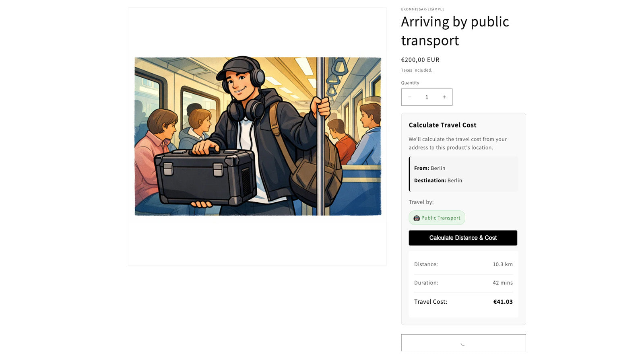Increase quantity with the plus icon
Screen dimensions: 644x362
(x=444, y=97)
